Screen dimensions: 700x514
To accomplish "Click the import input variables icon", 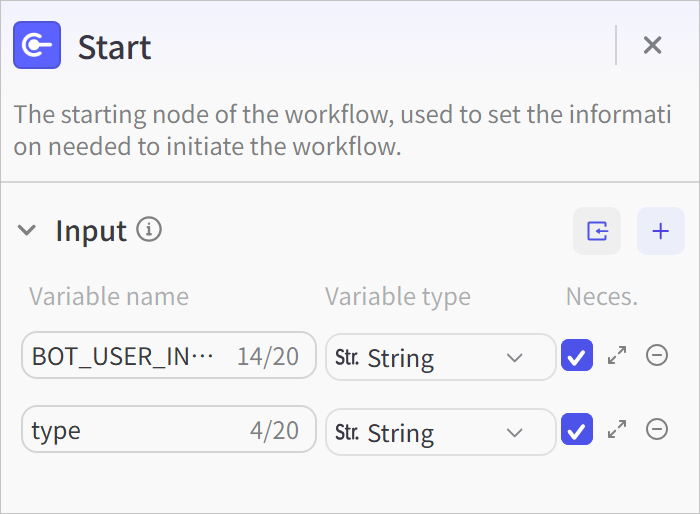I will tap(597, 231).
